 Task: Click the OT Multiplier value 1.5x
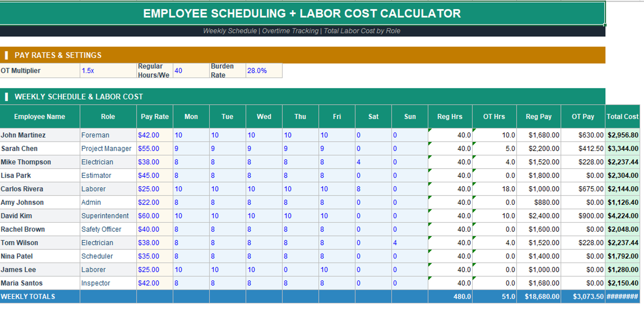point(108,71)
